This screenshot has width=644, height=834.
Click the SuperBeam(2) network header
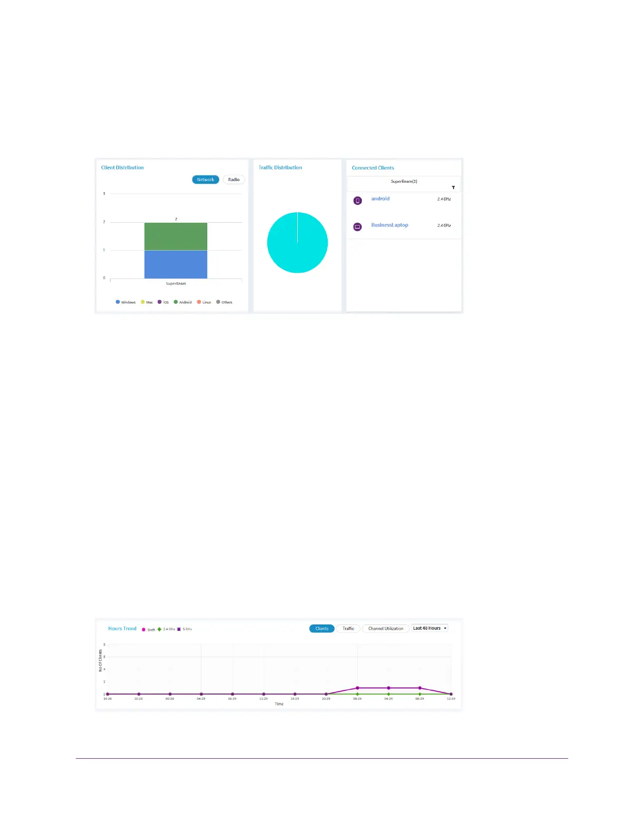click(x=404, y=181)
